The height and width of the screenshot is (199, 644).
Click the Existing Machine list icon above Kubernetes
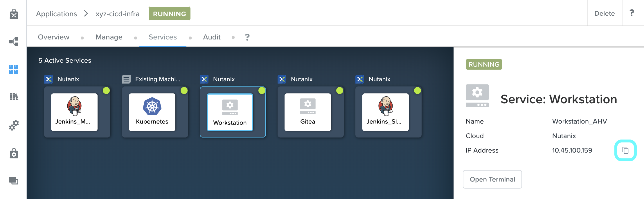coord(126,79)
